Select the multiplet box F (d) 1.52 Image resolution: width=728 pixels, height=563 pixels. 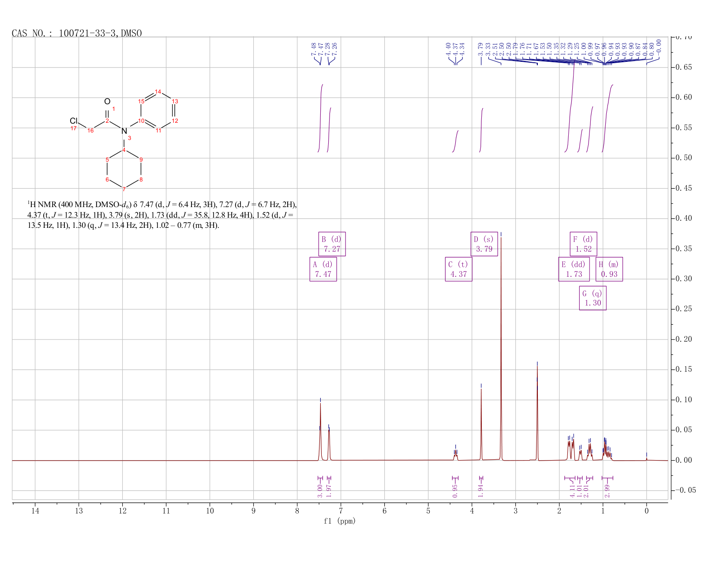coord(583,244)
